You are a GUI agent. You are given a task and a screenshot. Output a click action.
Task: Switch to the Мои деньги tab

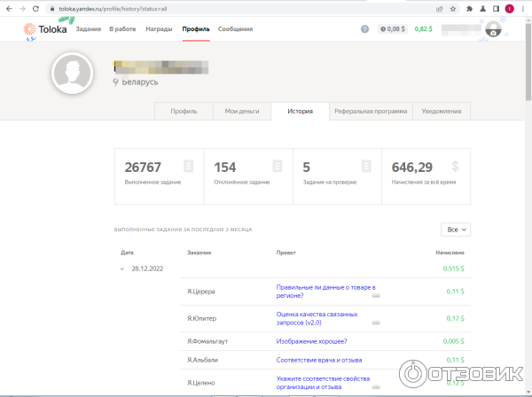coord(242,111)
